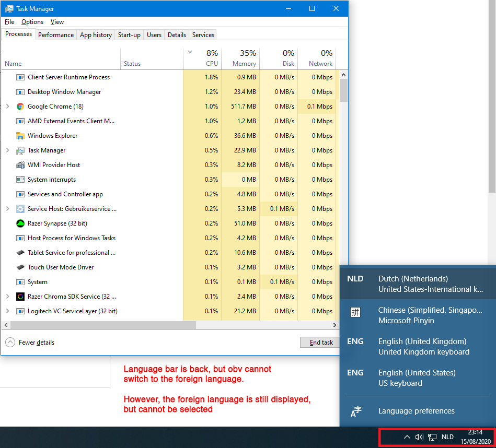The width and height of the screenshot is (496, 448).
Task: Sort by the Memory column header
Action: (x=241, y=59)
